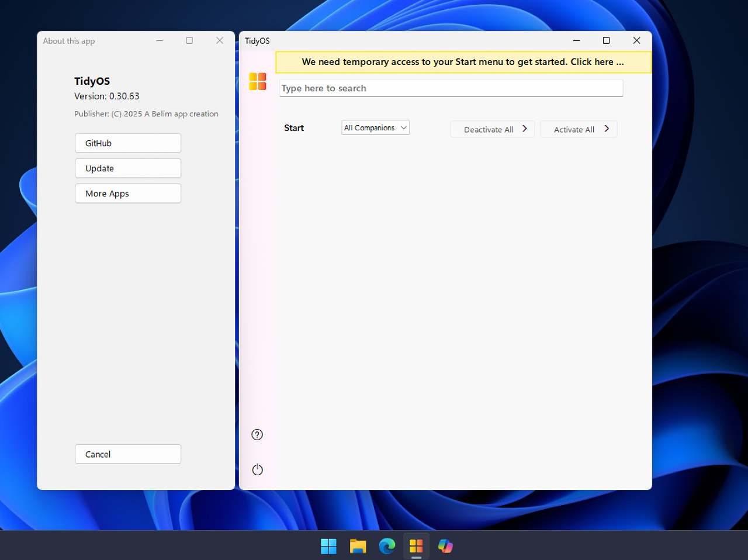Image resolution: width=748 pixels, height=560 pixels.
Task: Click the TidyOS heading in About window
Action: 92,81
